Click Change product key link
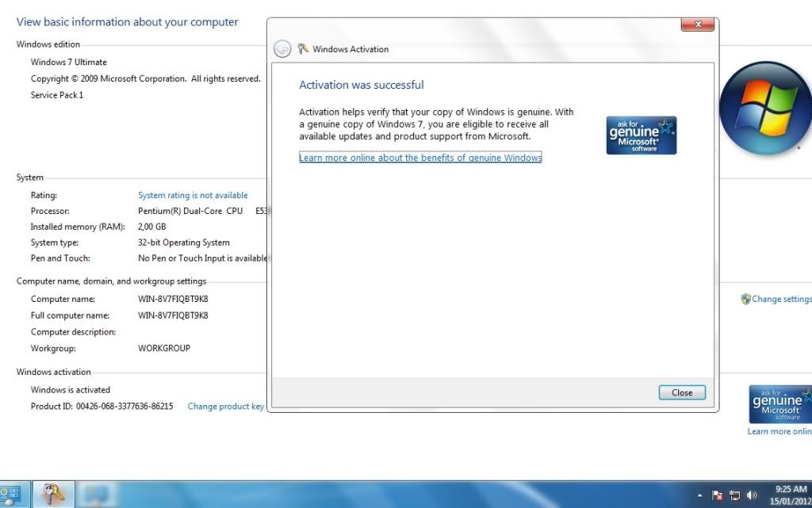This screenshot has width=812, height=508. pyautogui.click(x=226, y=406)
